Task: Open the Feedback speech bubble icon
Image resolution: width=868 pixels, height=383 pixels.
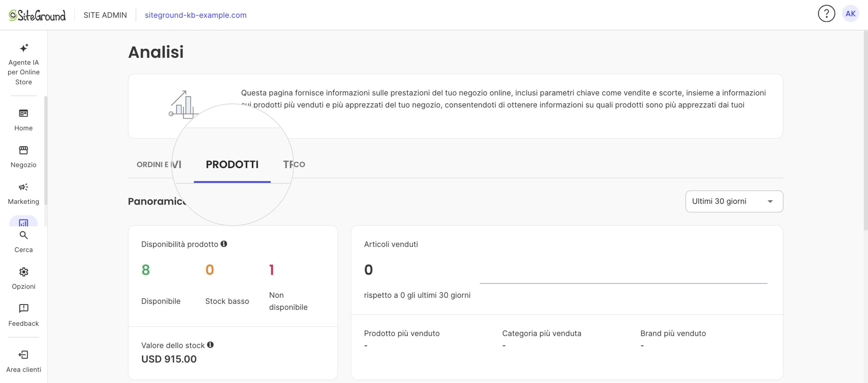Action: tap(23, 308)
